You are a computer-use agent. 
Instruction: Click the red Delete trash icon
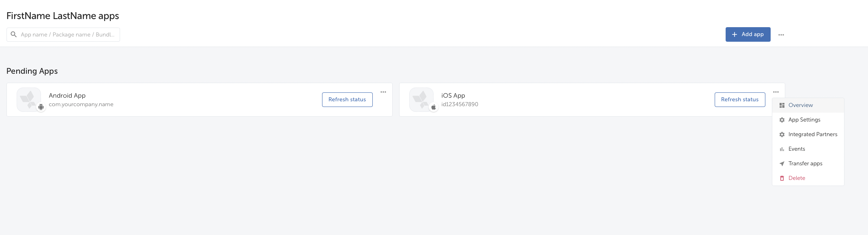click(782, 178)
